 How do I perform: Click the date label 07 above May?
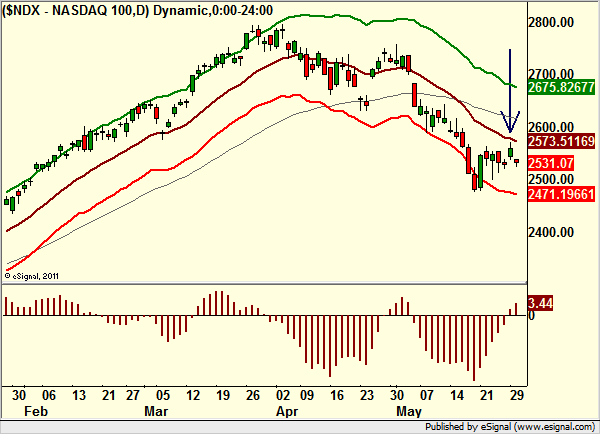coord(427,395)
